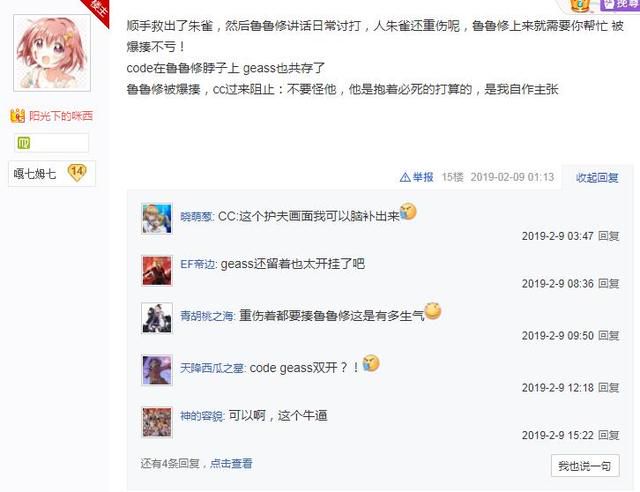The height and width of the screenshot is (492, 640).
Task: Open 晓萌葱's avatar thumbnail
Action: [157, 219]
